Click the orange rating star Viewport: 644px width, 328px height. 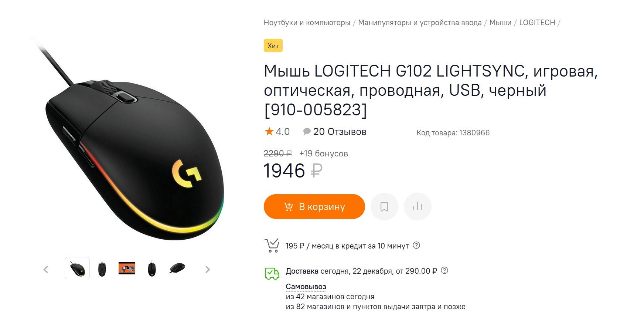click(269, 132)
